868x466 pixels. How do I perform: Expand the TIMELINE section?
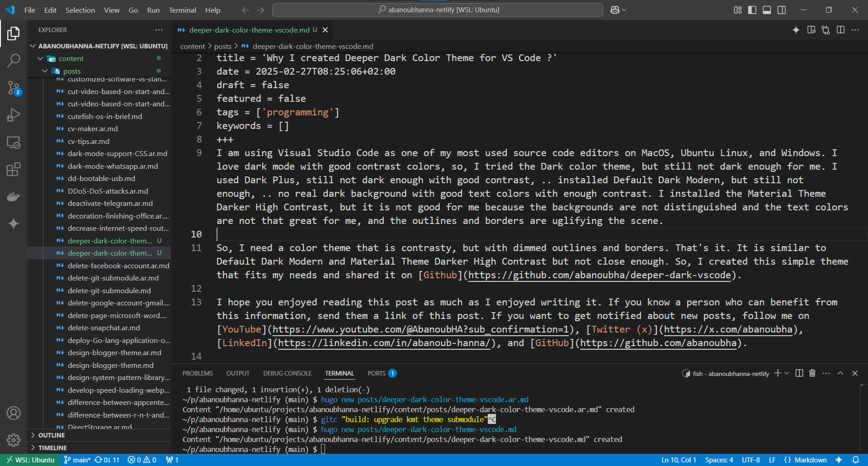[x=52, y=448]
